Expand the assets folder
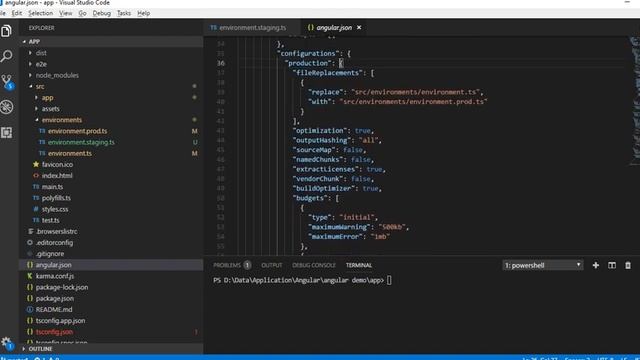Screen dimensions: 640x360 [x=36, y=109]
